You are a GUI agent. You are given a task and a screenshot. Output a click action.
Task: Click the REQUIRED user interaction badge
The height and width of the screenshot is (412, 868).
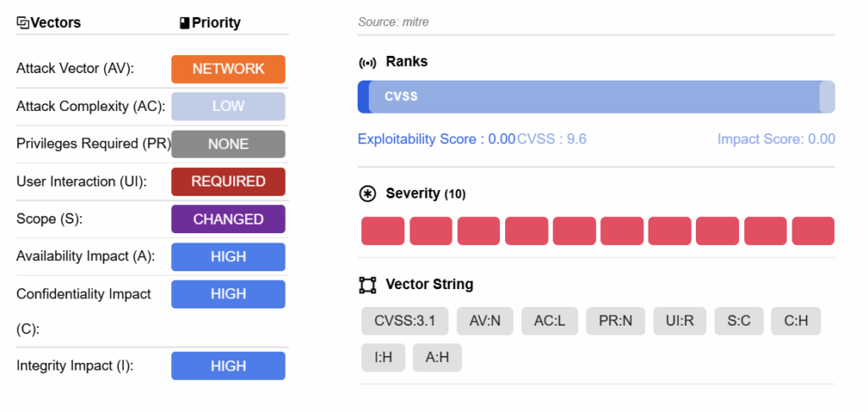point(228,181)
